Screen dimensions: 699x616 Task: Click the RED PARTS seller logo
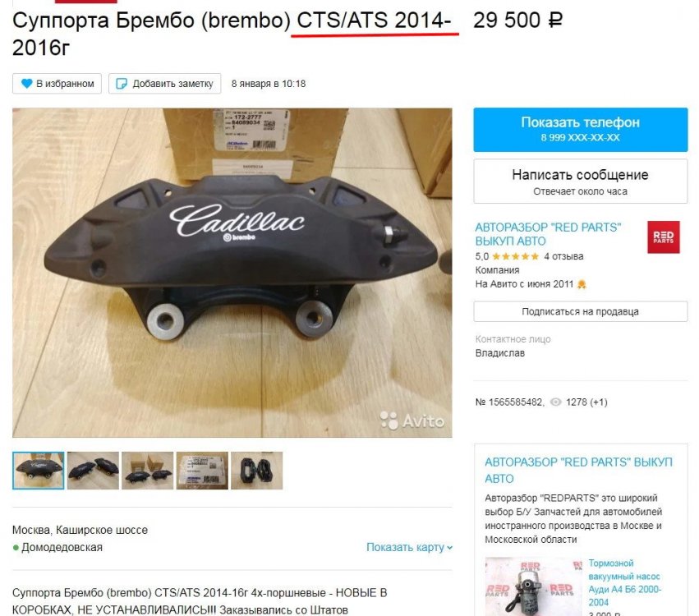pyautogui.click(x=664, y=237)
